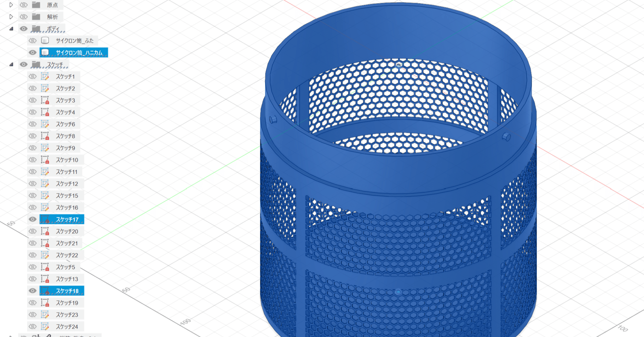
Task: Click the body icon of サイクロン筒_ふた
Action: click(x=45, y=41)
